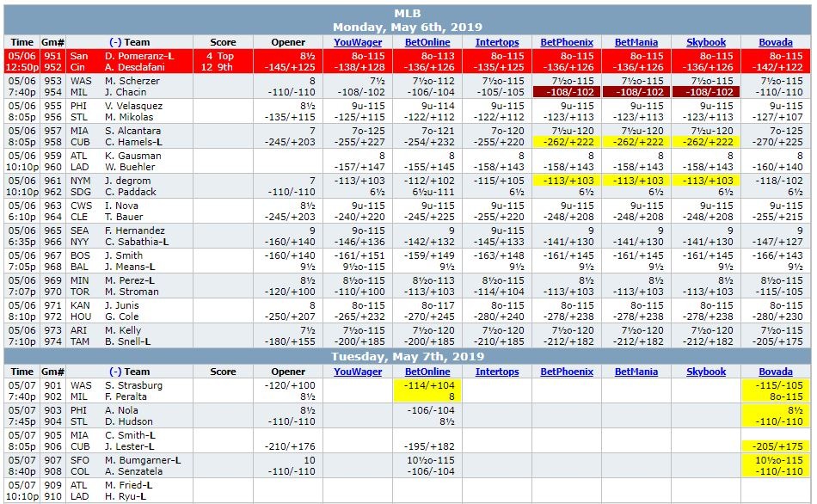Viewport: 817px width, 504px height.
Task: Open the BetOnline link in Monday's header
Action: click(x=427, y=42)
